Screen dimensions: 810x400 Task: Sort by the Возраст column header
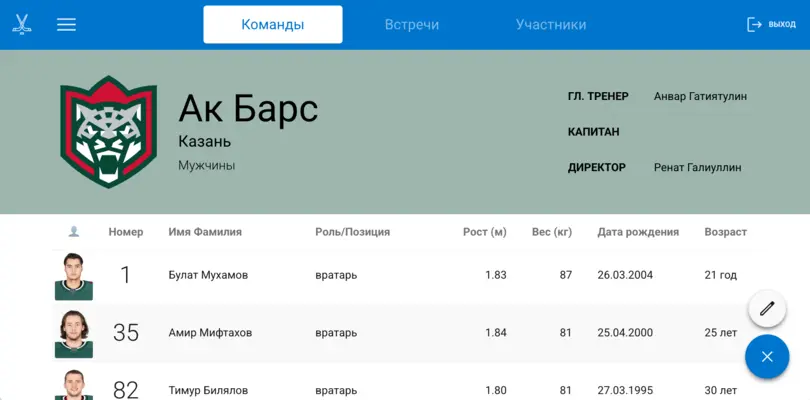[725, 232]
